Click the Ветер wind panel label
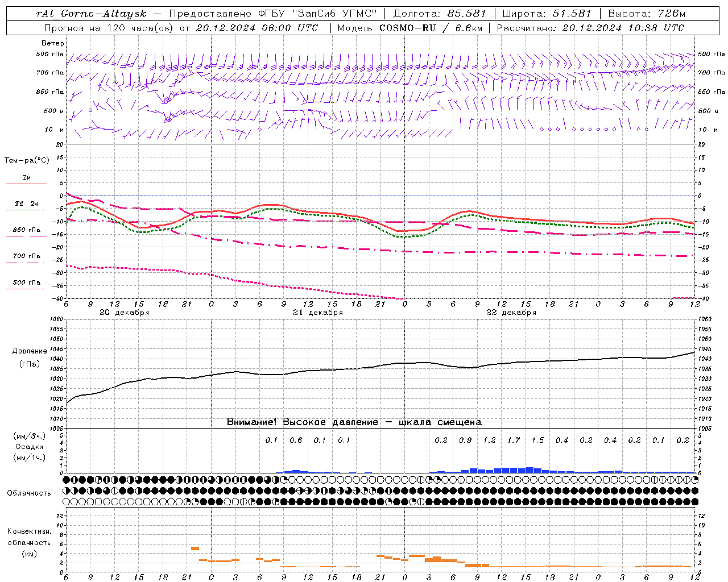Image resolution: width=728 pixels, height=582 pixels. point(52,43)
